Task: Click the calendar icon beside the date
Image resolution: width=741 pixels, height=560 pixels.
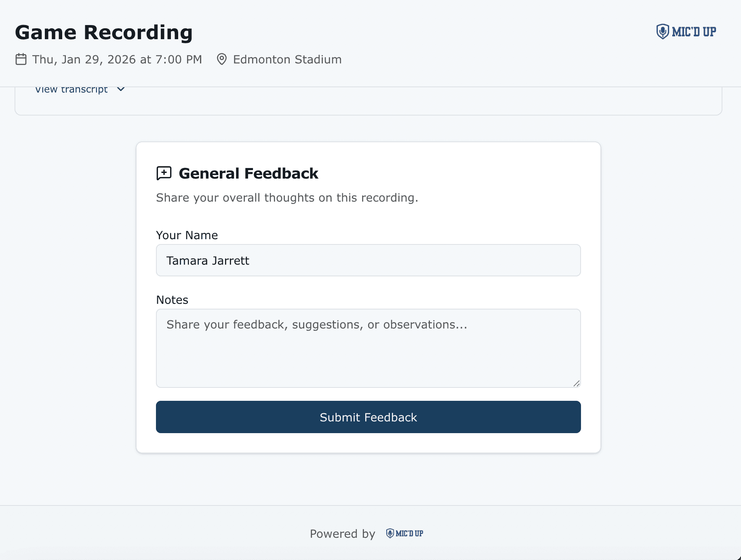Action: 21,59
